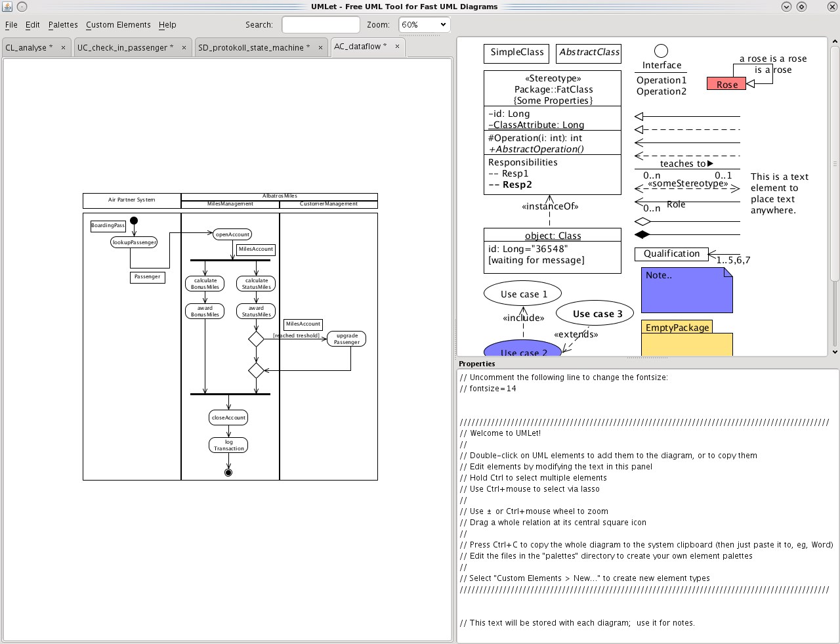This screenshot has height=644, width=840.
Task: Open the Palettes menu
Action: click(x=63, y=25)
